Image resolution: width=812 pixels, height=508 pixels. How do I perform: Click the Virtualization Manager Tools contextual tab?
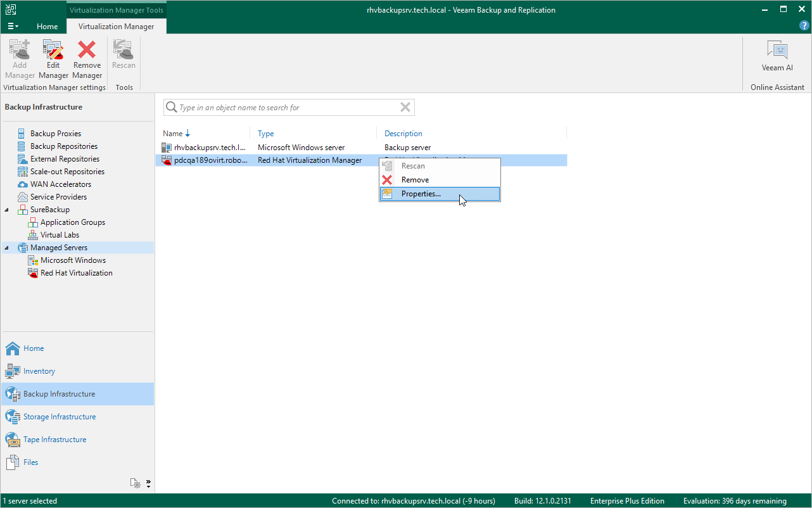click(116, 10)
